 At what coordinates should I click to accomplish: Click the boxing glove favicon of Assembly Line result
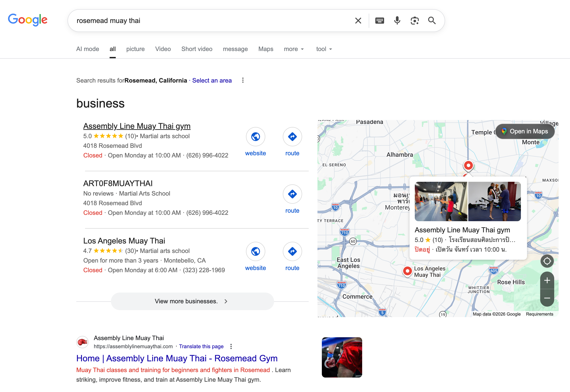coord(82,342)
